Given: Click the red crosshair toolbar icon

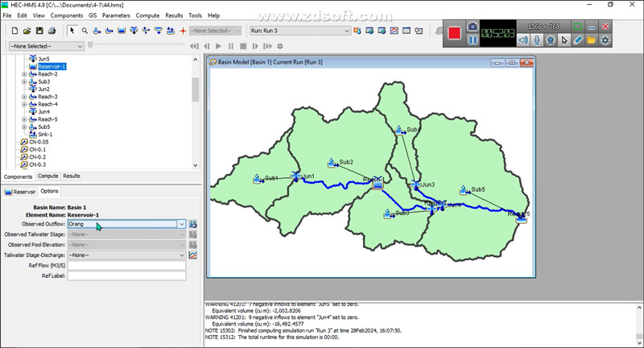Looking at the screenshot, I should click(183, 31).
